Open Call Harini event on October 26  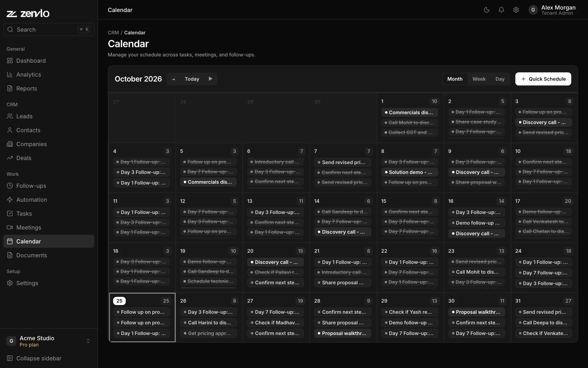pos(209,322)
